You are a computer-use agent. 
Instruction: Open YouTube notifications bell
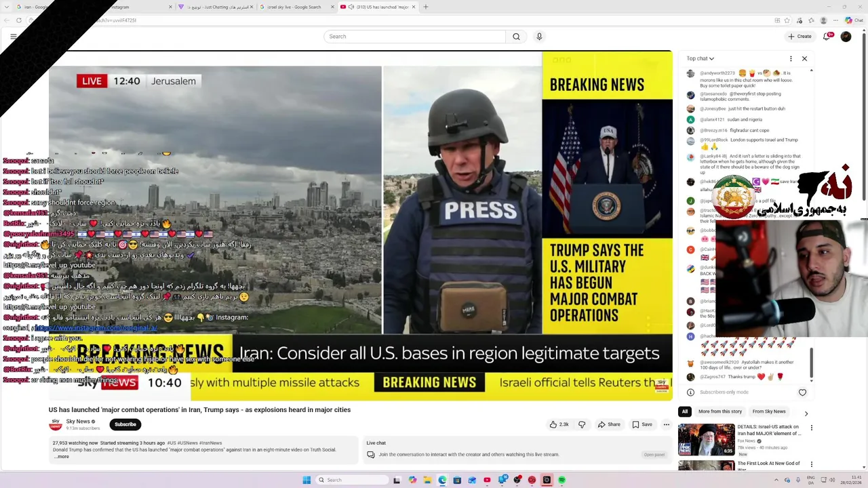[x=827, y=37]
